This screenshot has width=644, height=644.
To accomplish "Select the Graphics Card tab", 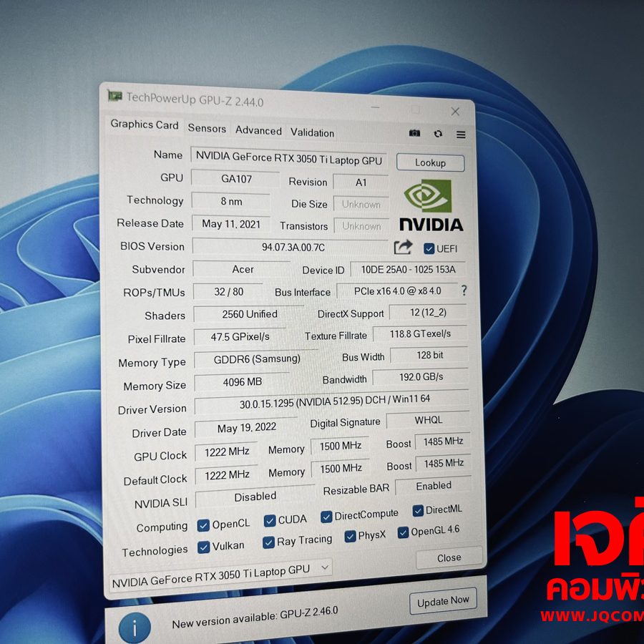I will [x=144, y=124].
